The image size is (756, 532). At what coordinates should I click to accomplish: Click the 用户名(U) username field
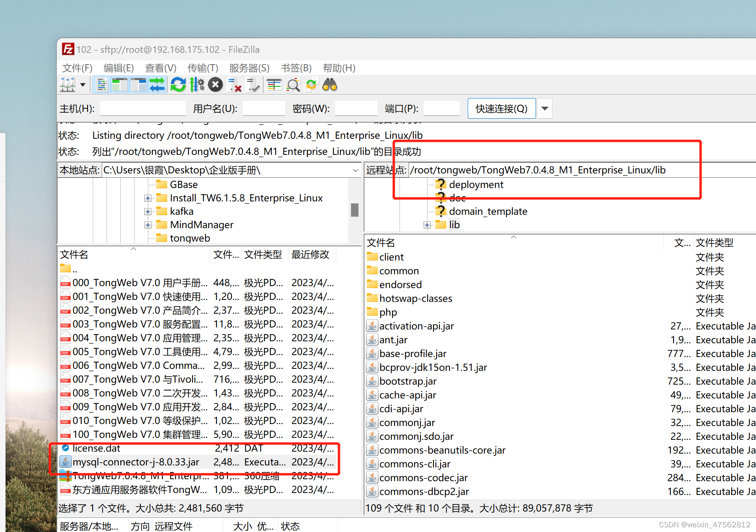coord(264,108)
